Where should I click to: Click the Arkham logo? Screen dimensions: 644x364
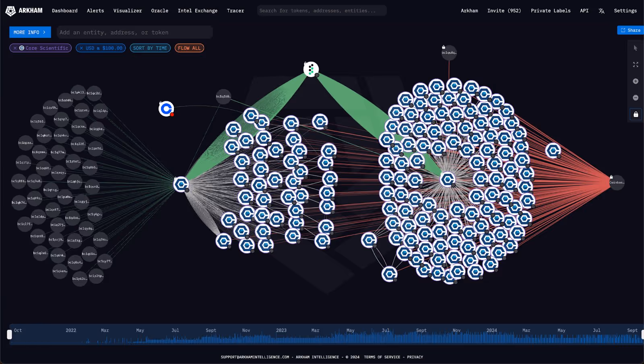coord(24,11)
